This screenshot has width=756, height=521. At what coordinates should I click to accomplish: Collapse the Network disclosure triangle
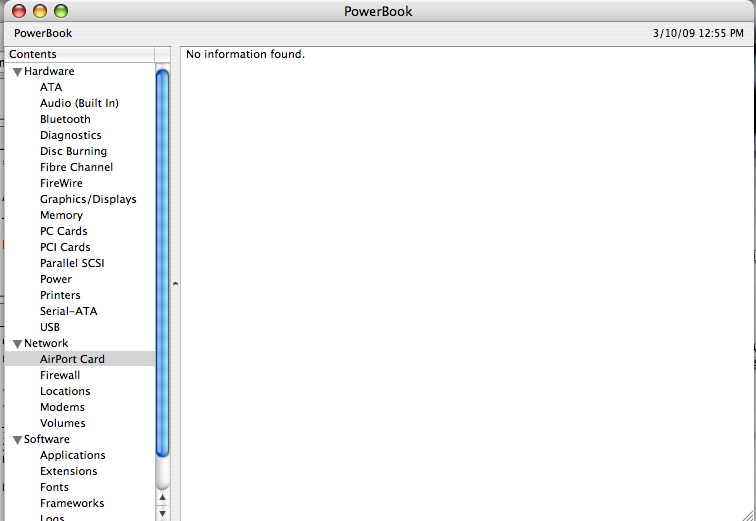[17, 344]
